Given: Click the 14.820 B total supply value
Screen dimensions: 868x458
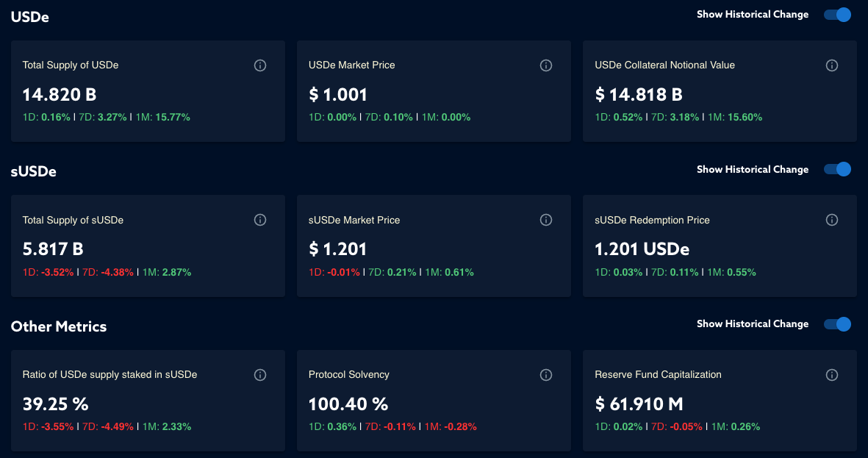Looking at the screenshot, I should point(60,95).
